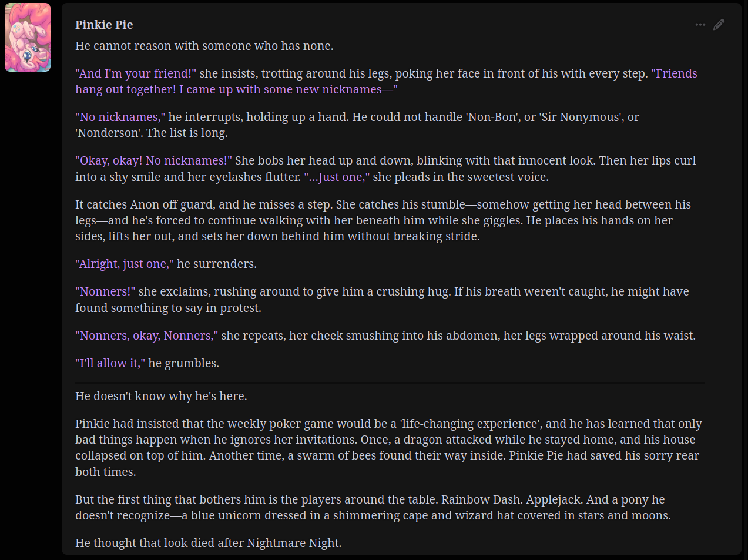Click the quote "Nonners, okay, Nonners,"
This screenshot has height=560, width=748.
pyautogui.click(x=146, y=336)
